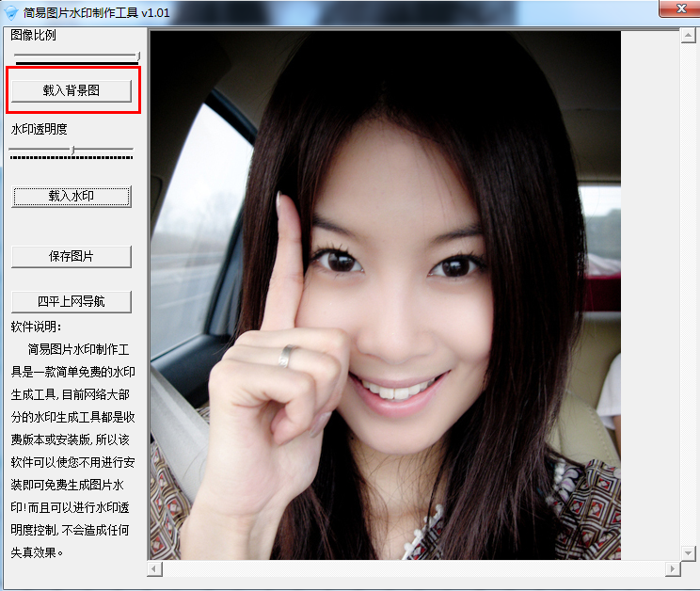Click the 水印透明度 slider thumb

(73, 150)
